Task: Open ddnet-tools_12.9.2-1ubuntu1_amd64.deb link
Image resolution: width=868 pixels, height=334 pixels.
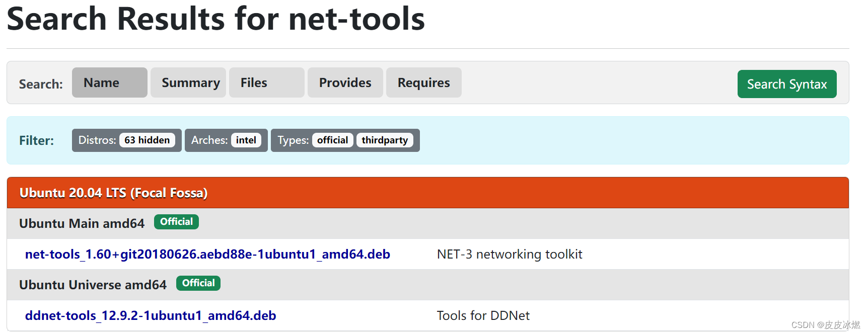Action: [151, 315]
